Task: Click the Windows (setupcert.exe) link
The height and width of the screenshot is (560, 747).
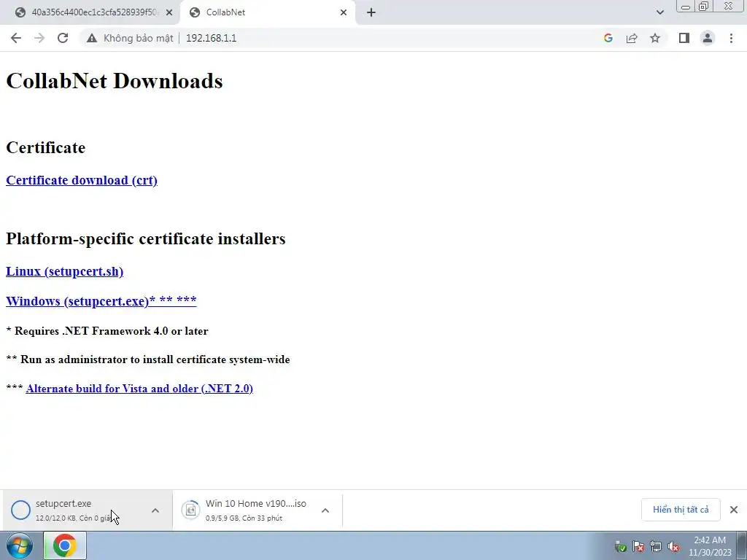Action: pos(101,301)
